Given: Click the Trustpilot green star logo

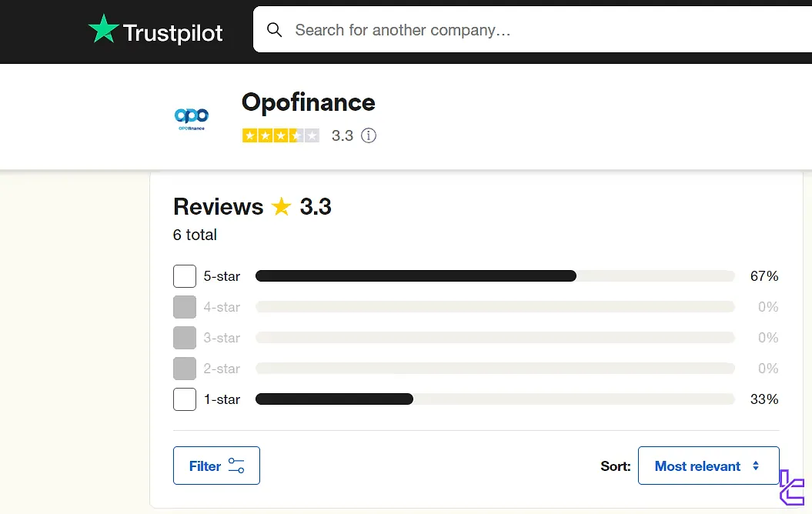Looking at the screenshot, I should pos(104,28).
